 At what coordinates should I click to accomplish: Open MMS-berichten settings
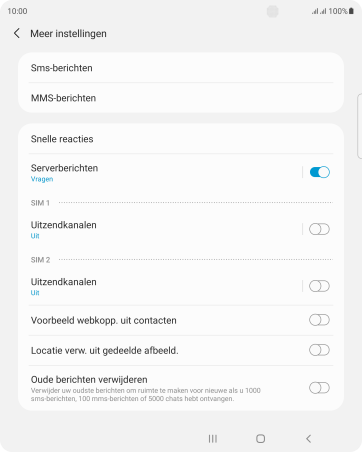(x=181, y=98)
